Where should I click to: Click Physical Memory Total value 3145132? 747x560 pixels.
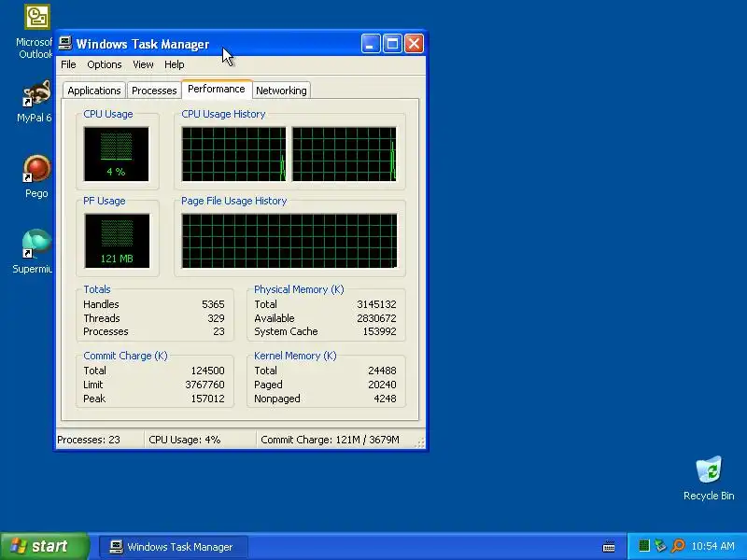pyautogui.click(x=376, y=304)
